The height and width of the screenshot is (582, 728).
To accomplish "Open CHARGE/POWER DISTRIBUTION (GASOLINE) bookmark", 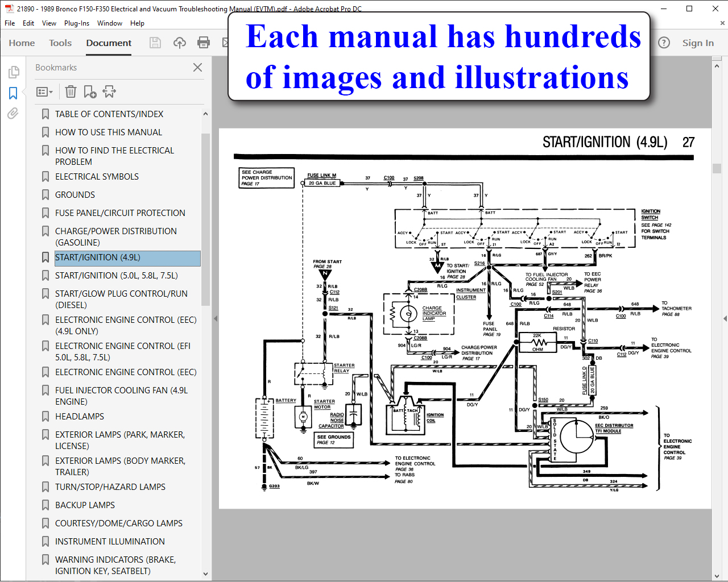I will (116, 237).
